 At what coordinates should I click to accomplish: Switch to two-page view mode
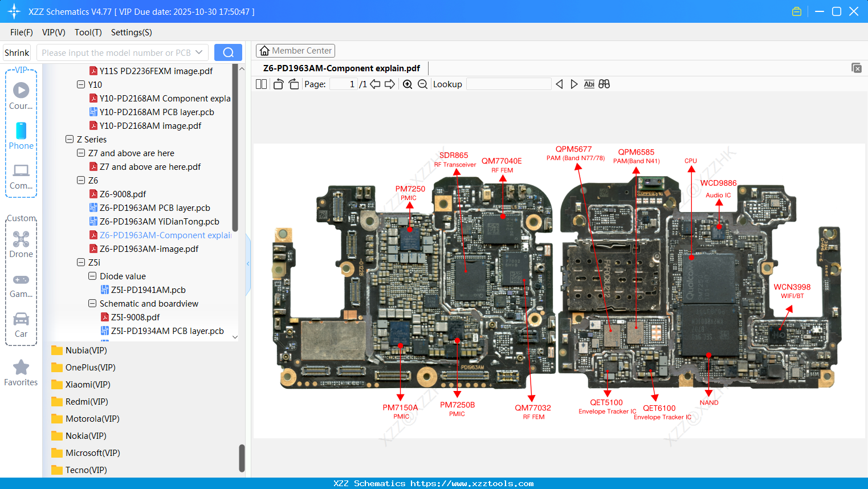pos(261,84)
